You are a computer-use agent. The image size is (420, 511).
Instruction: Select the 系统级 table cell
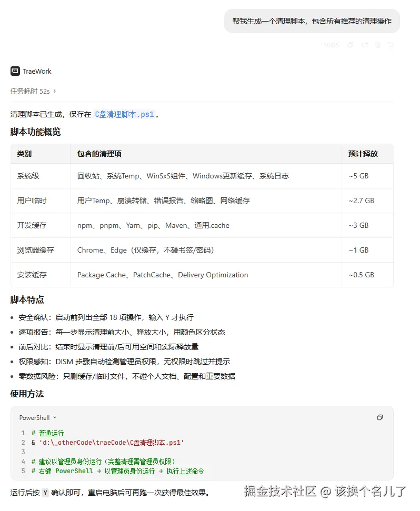click(x=41, y=176)
